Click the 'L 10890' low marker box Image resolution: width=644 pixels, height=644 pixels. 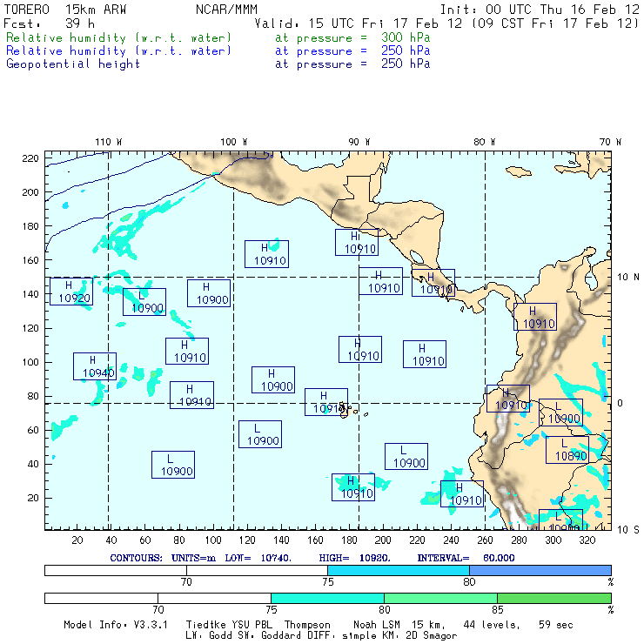click(x=567, y=450)
